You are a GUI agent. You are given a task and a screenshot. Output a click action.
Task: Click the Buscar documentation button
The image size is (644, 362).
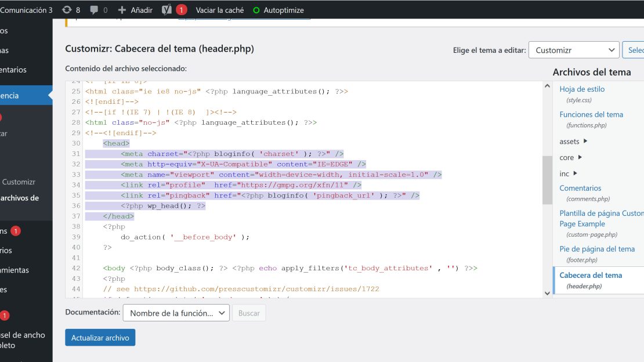(249, 313)
